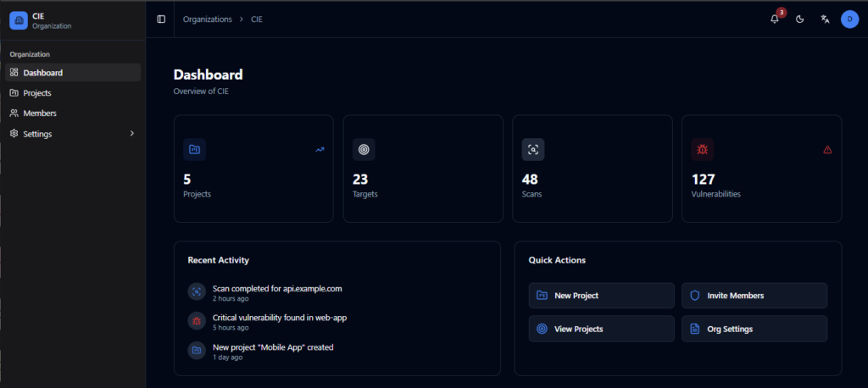Click the Projects folder icon card
The width and height of the screenshot is (868, 388).
pos(194,150)
